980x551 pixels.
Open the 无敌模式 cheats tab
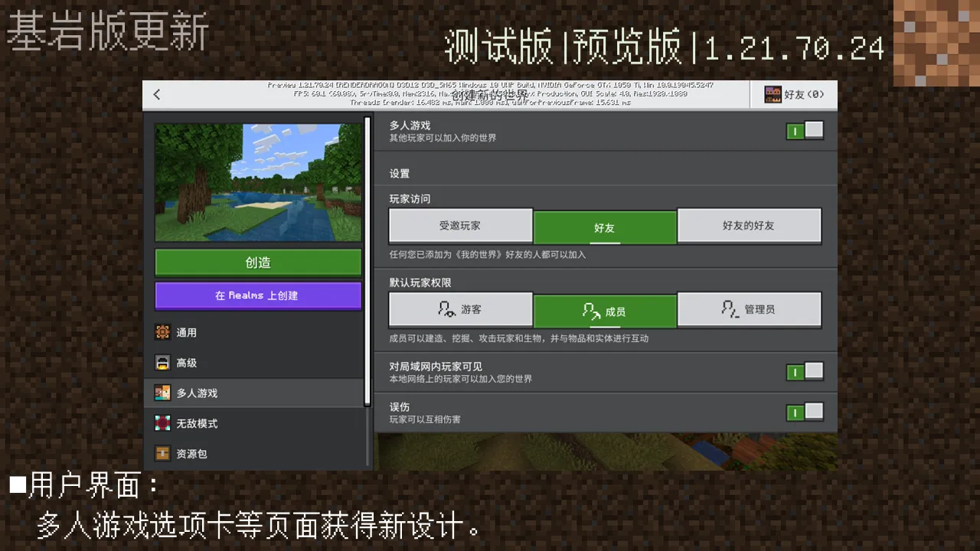253,423
